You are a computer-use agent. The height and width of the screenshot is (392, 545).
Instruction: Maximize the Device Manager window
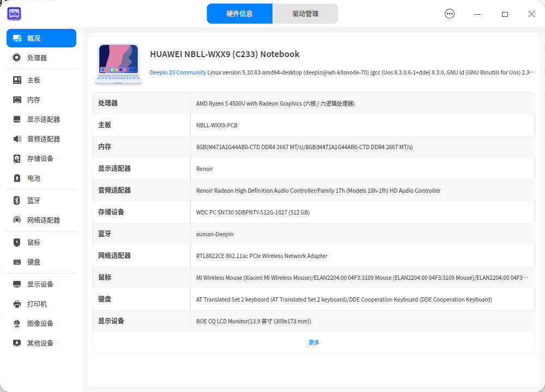tap(505, 14)
